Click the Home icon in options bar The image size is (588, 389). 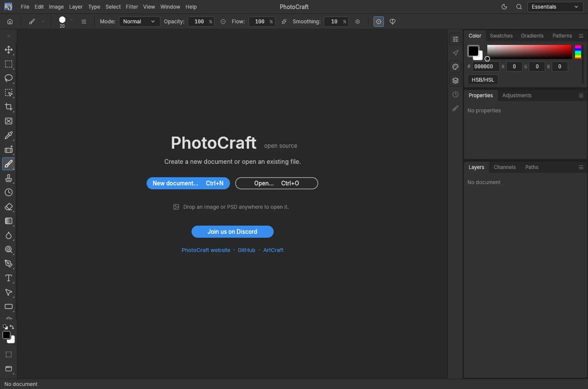[10, 22]
